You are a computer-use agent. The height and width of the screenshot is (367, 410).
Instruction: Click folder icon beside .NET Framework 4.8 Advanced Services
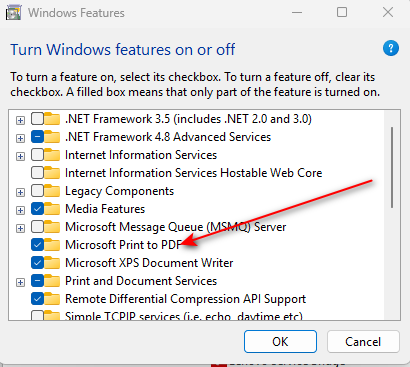click(52, 137)
